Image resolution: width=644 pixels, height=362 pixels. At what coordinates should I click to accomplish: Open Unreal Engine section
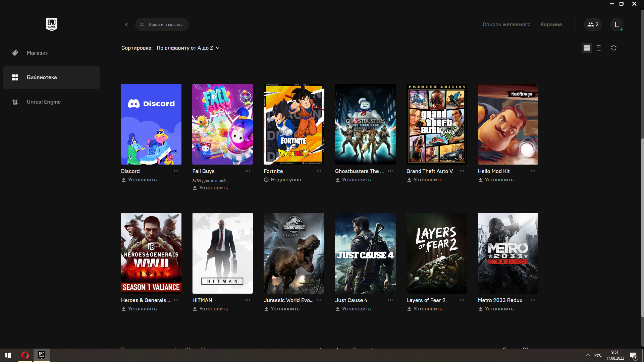point(51,102)
